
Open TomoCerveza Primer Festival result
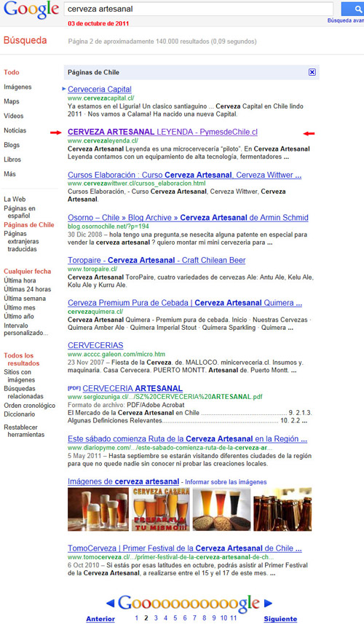(185, 548)
